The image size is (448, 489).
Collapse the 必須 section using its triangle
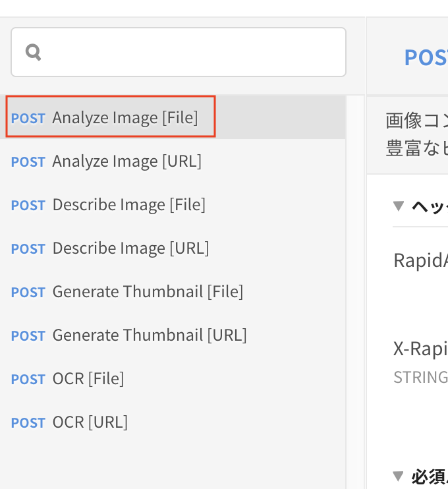[398, 475]
